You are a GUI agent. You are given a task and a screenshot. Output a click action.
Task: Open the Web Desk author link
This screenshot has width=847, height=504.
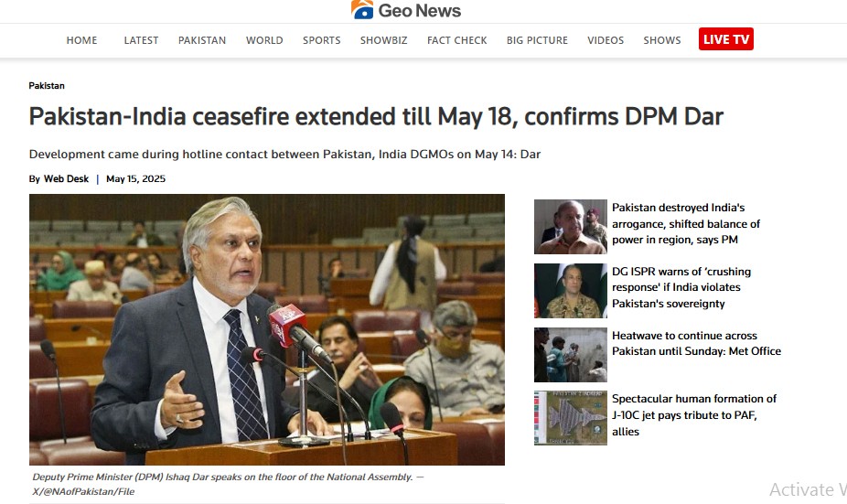pos(66,178)
